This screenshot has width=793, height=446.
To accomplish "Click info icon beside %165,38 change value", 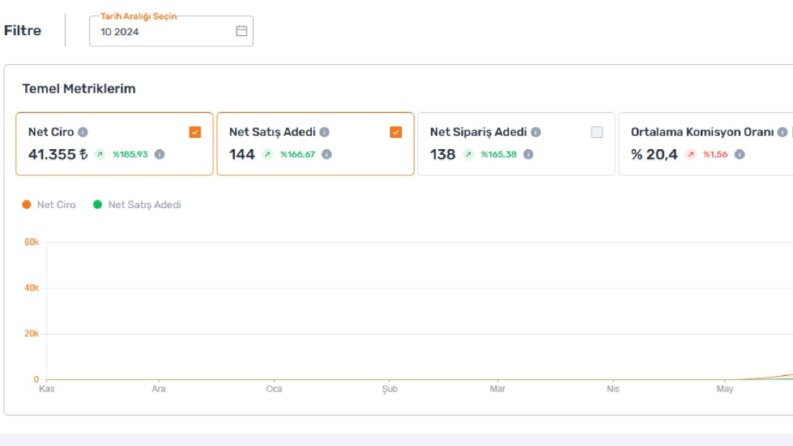I will click(x=528, y=154).
